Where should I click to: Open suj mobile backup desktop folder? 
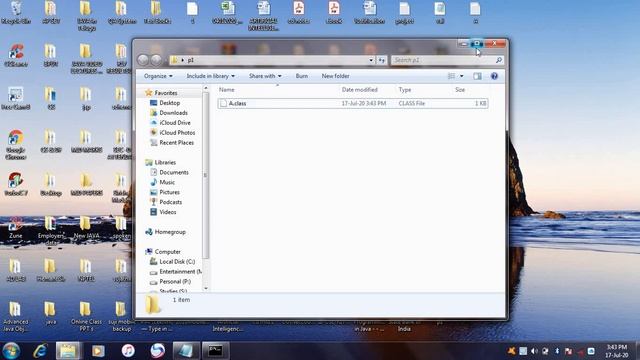point(121,317)
